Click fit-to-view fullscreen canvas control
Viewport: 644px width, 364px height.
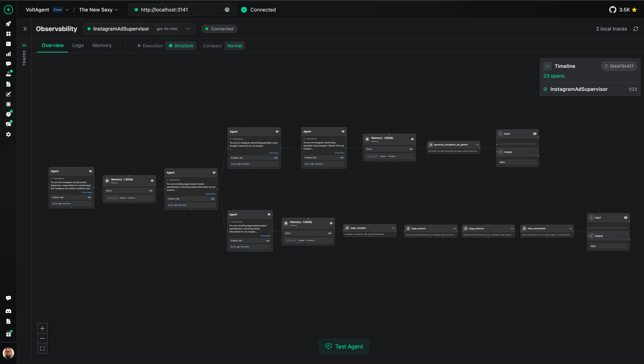click(42, 349)
